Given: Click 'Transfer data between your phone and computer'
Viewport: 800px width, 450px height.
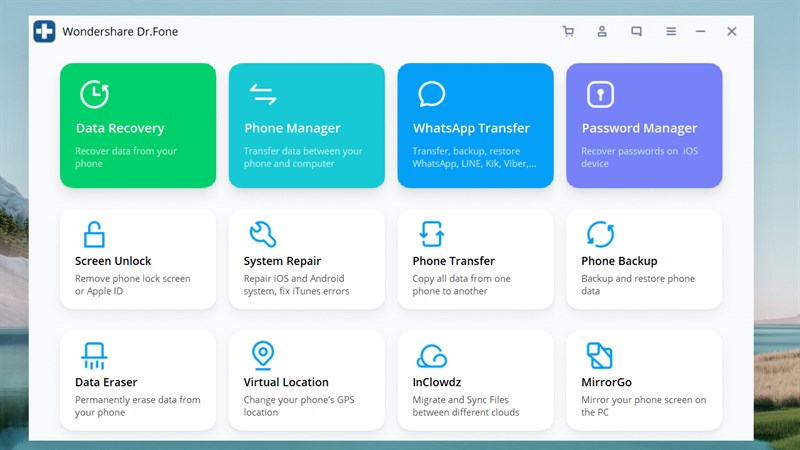Looking at the screenshot, I should pos(303,157).
